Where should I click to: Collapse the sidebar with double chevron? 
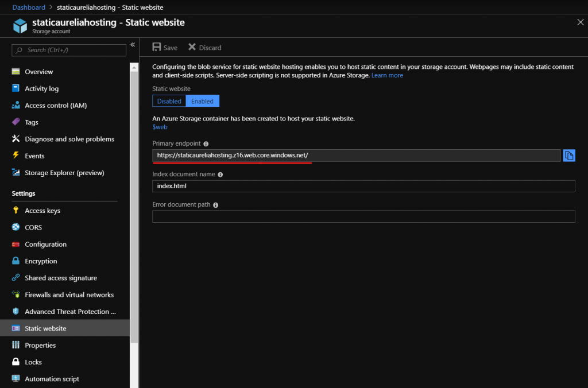pos(133,45)
